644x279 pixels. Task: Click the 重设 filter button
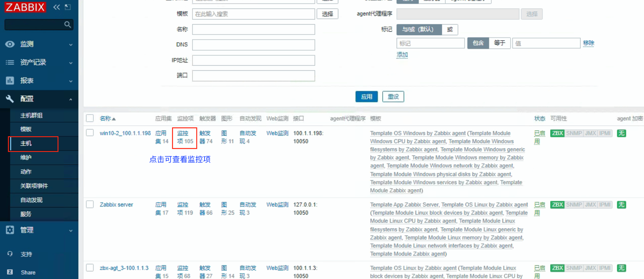393,97
